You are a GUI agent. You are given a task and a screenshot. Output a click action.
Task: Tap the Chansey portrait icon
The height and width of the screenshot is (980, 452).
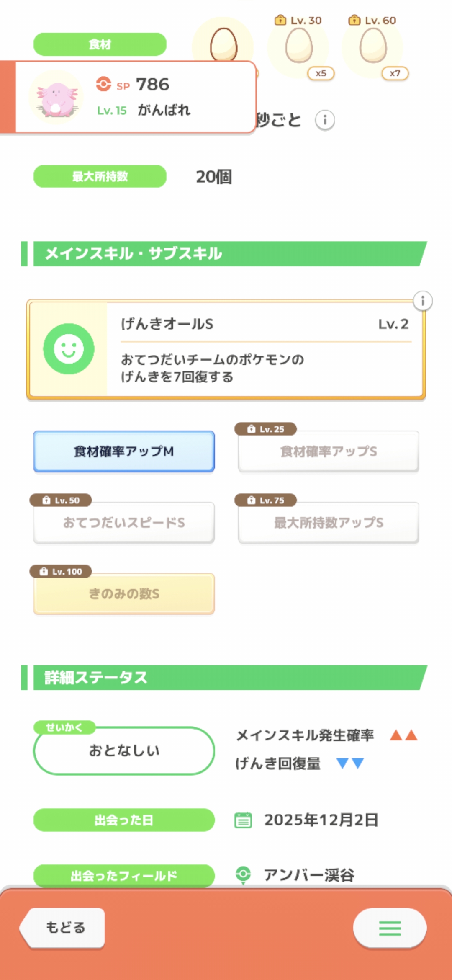pos(56,98)
